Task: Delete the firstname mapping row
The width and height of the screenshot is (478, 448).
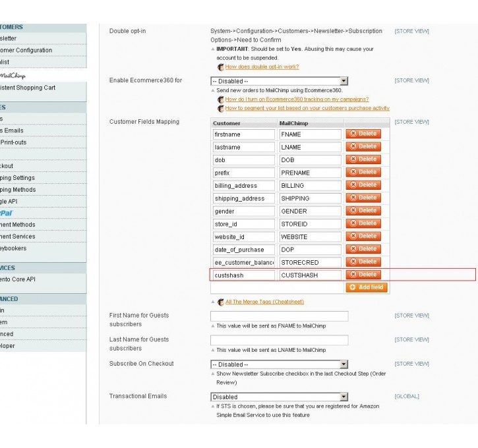Action: click(363, 134)
